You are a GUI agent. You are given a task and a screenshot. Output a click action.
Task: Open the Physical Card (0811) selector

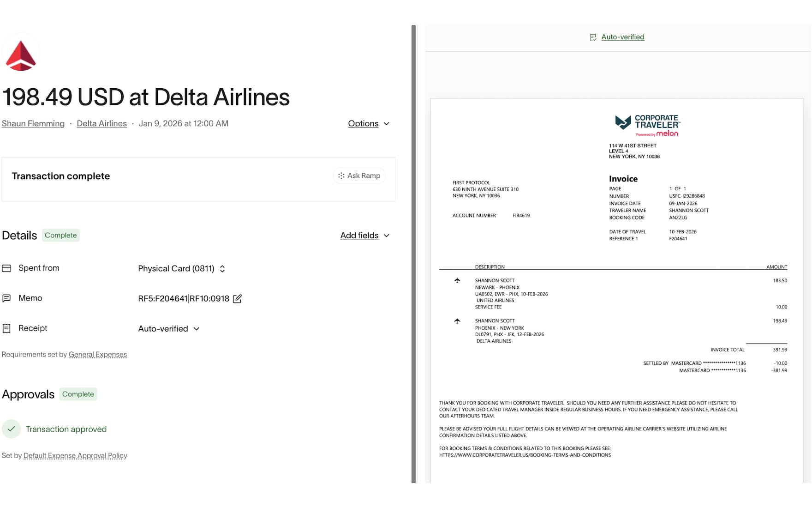[x=182, y=269]
